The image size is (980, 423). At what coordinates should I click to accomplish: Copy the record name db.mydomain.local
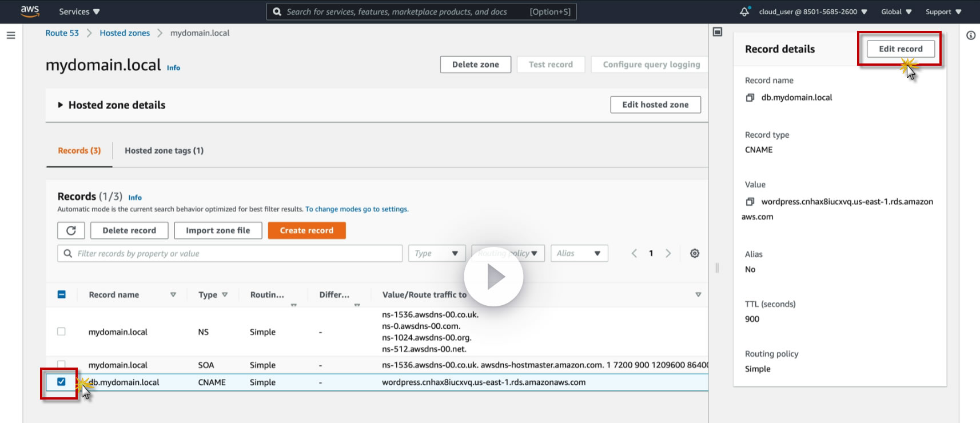750,98
